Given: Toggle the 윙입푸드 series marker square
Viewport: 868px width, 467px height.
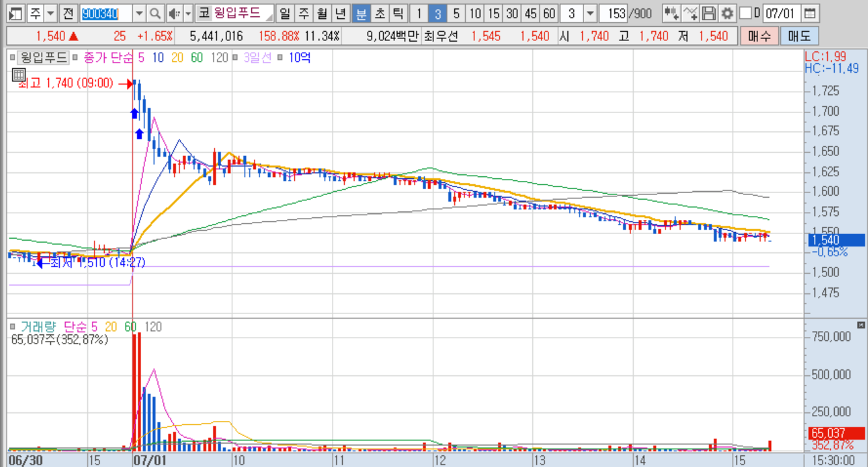Looking at the screenshot, I should click(14, 59).
